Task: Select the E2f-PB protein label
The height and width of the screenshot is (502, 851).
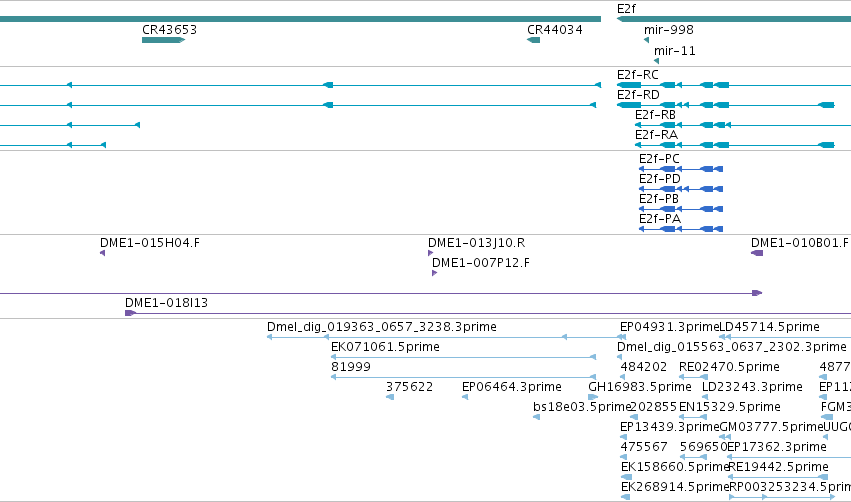Action: click(658, 199)
